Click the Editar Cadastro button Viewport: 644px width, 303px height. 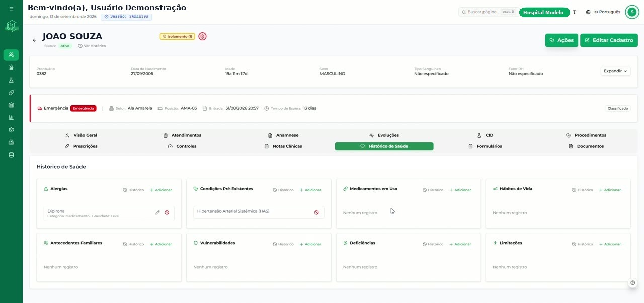click(609, 40)
